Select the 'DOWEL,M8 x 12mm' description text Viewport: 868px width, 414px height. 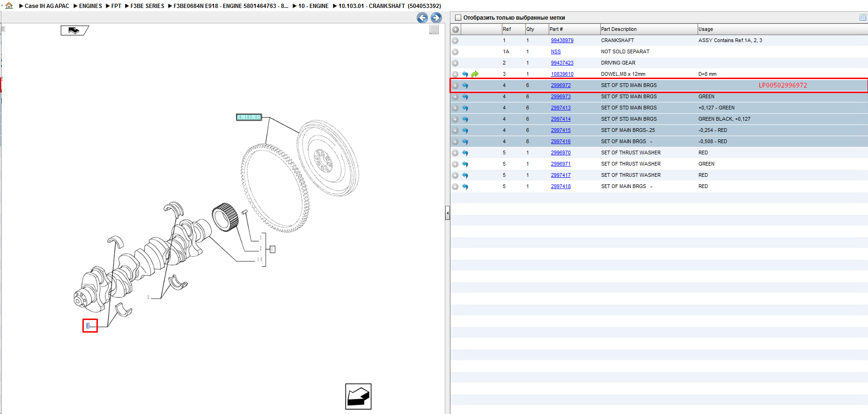coord(623,74)
